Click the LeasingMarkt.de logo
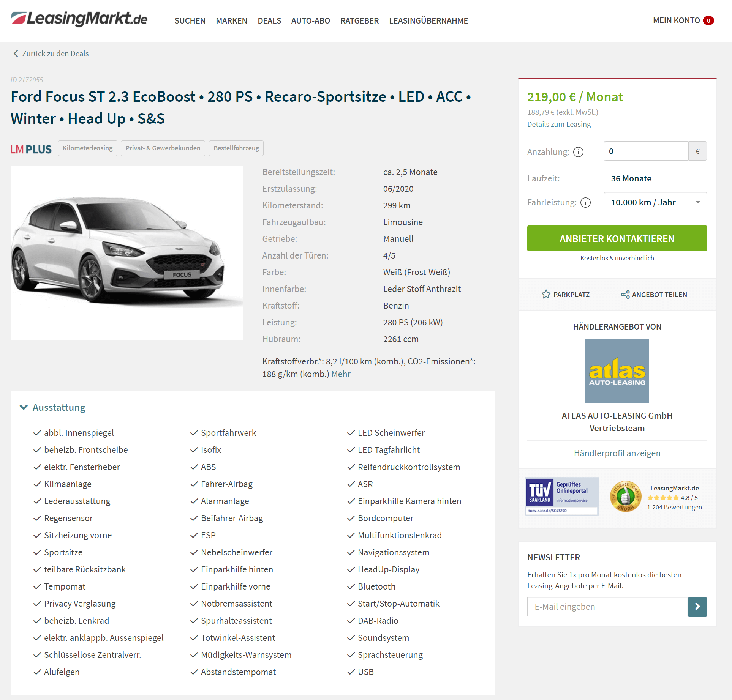Image resolution: width=732 pixels, height=700 pixels. click(79, 19)
